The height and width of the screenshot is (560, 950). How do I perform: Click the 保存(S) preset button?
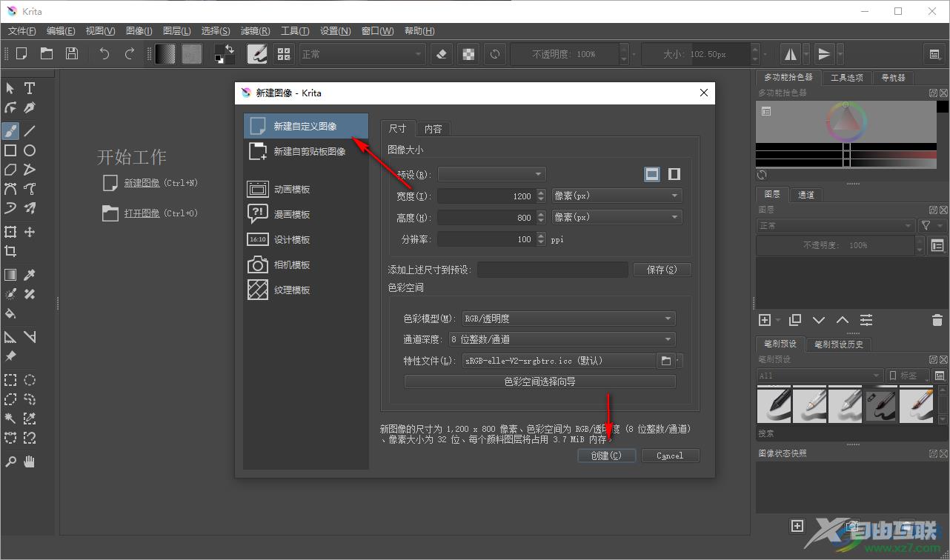(x=662, y=270)
